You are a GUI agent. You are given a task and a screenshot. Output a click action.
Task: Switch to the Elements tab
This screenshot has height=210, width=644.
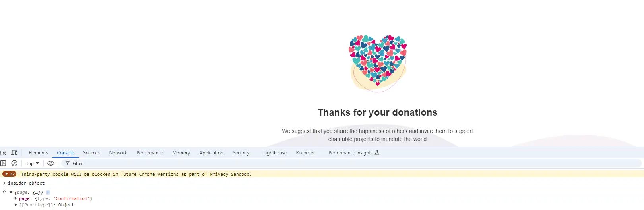click(x=38, y=152)
